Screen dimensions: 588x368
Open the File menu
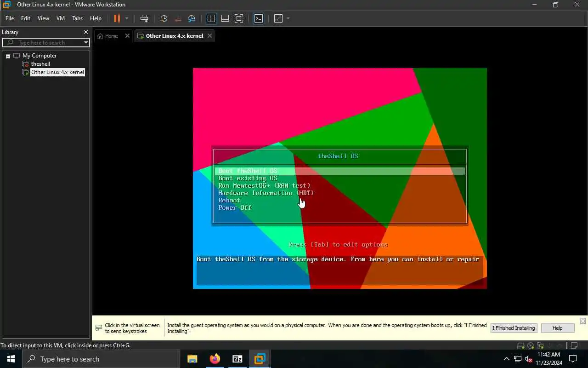(10, 18)
